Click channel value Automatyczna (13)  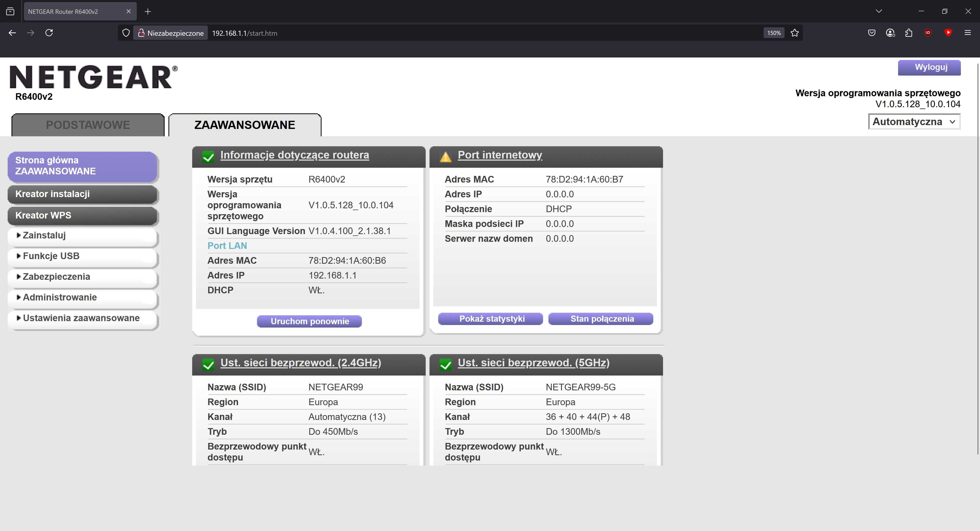(x=347, y=417)
